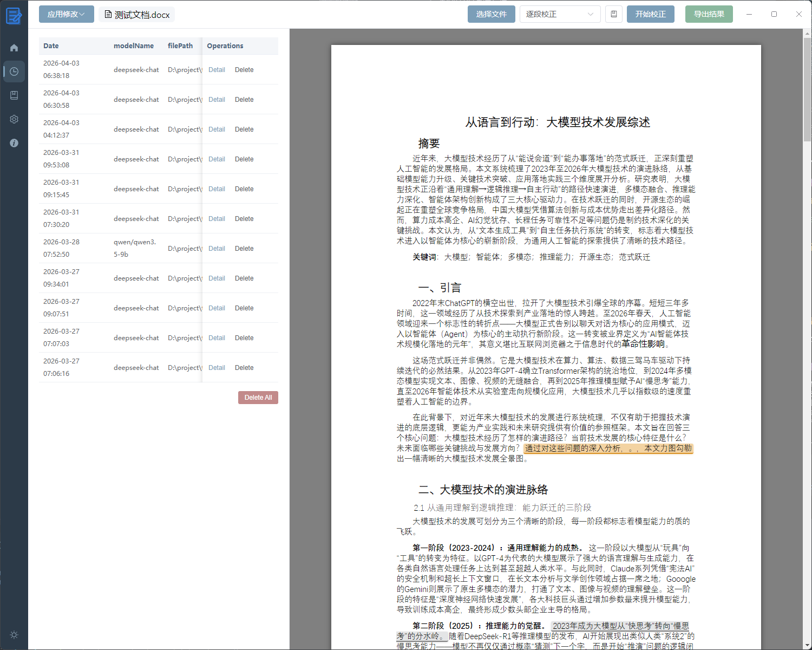Click the document icon next to 测试文档.docx
The width and height of the screenshot is (812, 650).
pos(108,15)
